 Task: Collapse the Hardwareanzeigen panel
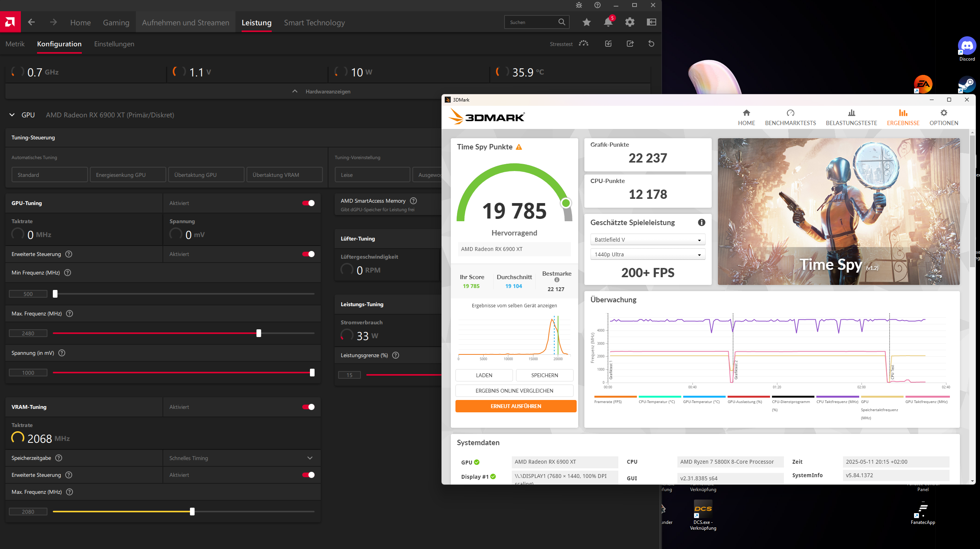coord(295,91)
